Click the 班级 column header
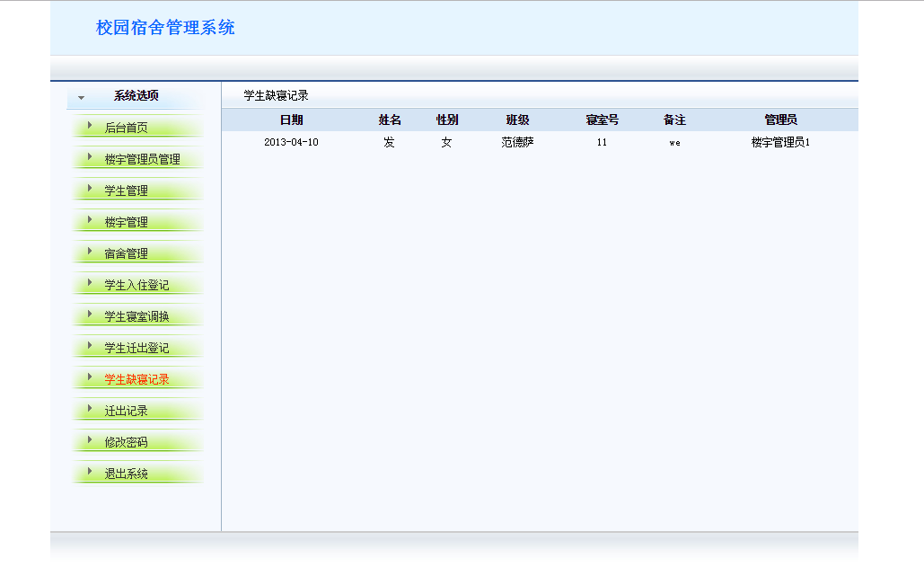Screen dimensions: 924x576 517,120
